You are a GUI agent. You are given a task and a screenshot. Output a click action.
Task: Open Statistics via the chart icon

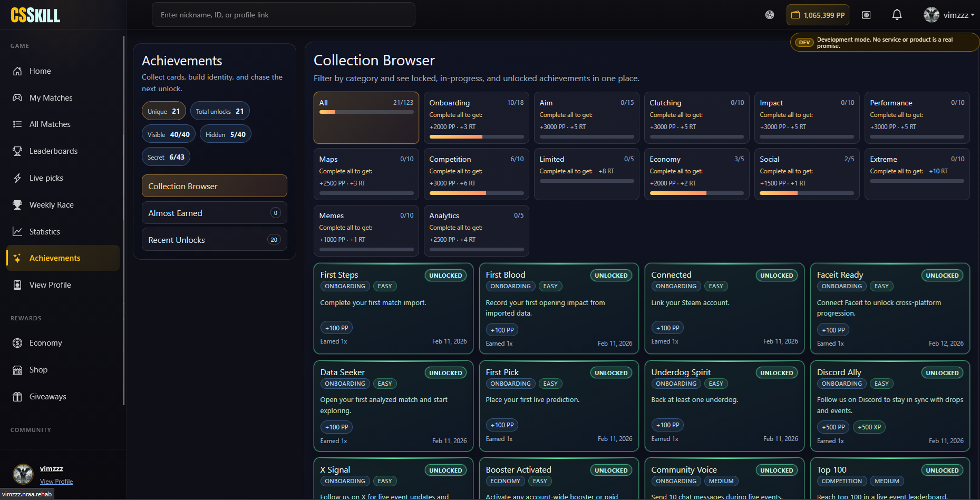click(x=44, y=231)
